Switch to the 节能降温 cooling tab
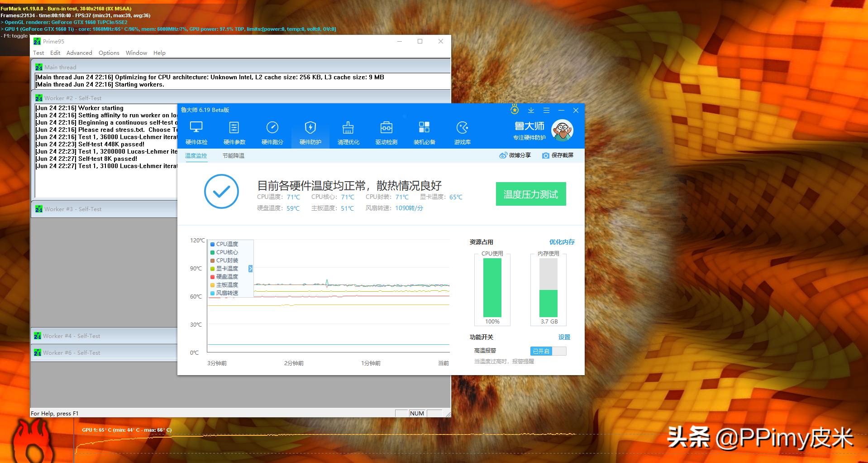The width and height of the screenshot is (868, 463). click(234, 155)
